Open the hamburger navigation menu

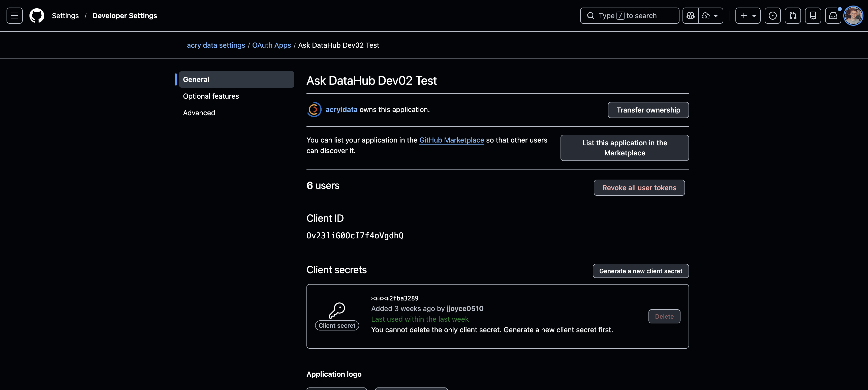pos(14,16)
